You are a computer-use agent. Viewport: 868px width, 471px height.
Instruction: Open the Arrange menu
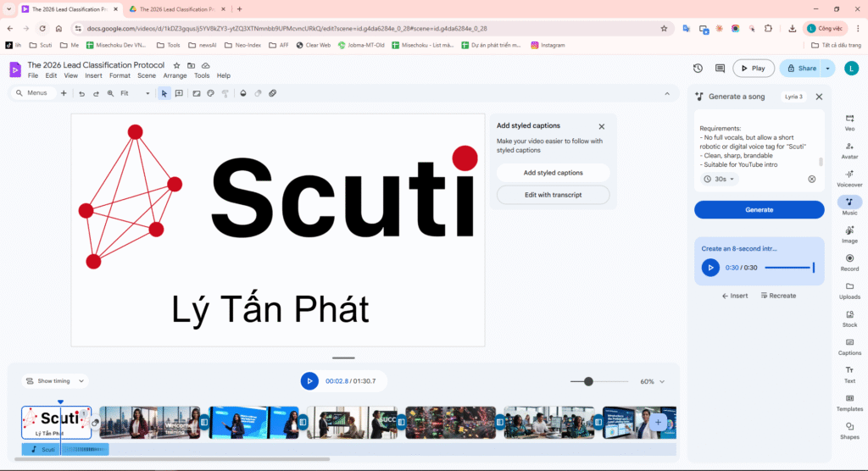pos(175,76)
